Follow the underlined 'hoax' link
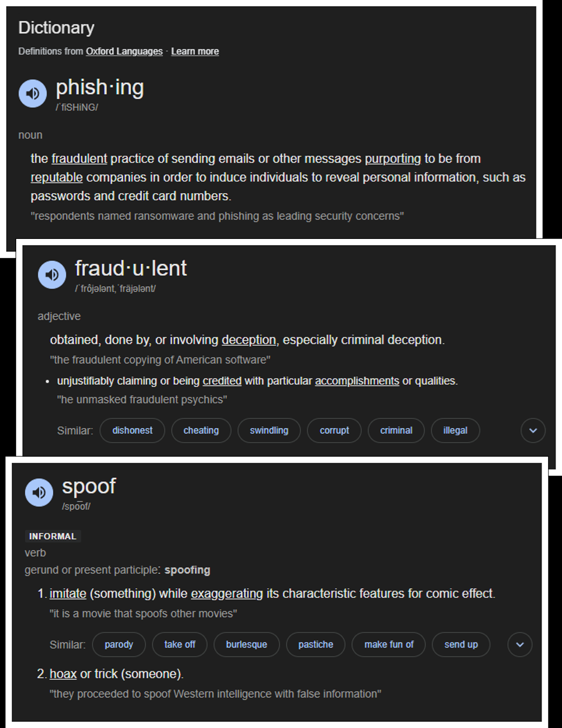 click(63, 674)
